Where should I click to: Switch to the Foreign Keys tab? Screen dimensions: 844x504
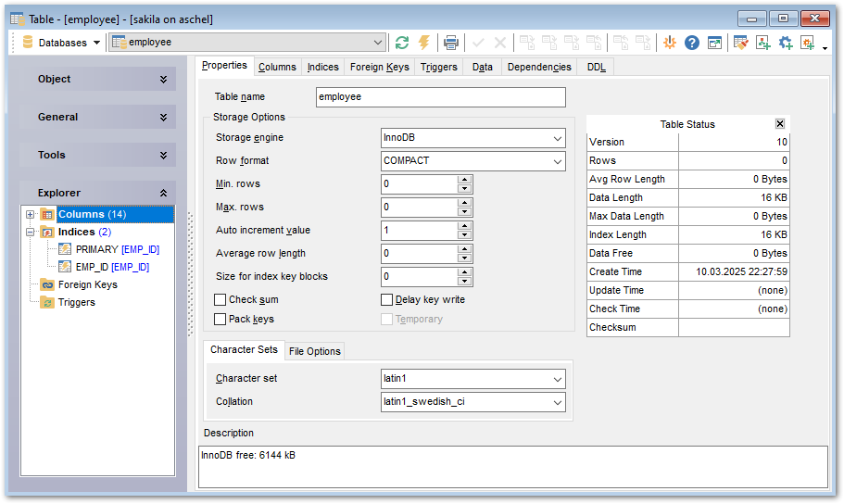pyautogui.click(x=379, y=67)
